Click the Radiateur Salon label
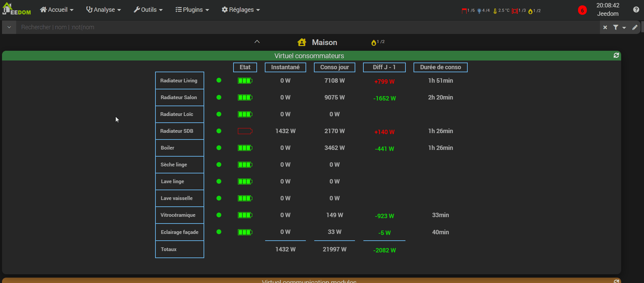This screenshot has width=644, height=283. pyautogui.click(x=179, y=97)
